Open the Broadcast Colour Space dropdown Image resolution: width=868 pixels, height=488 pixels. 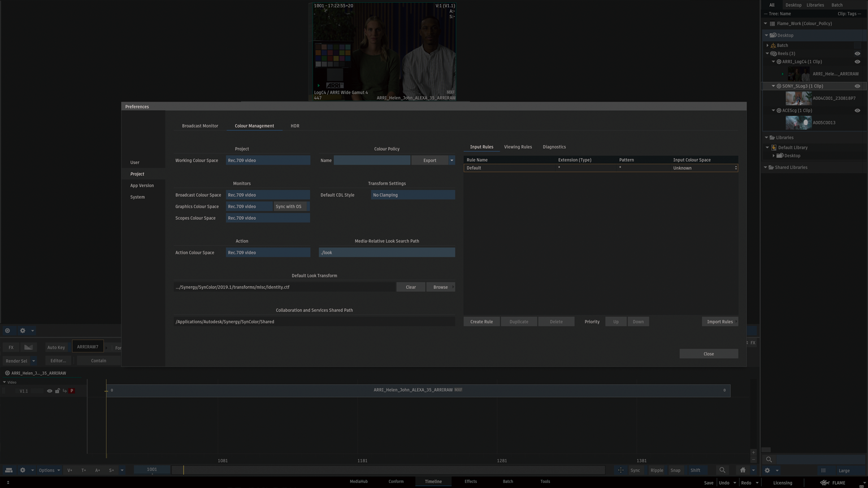tap(268, 195)
